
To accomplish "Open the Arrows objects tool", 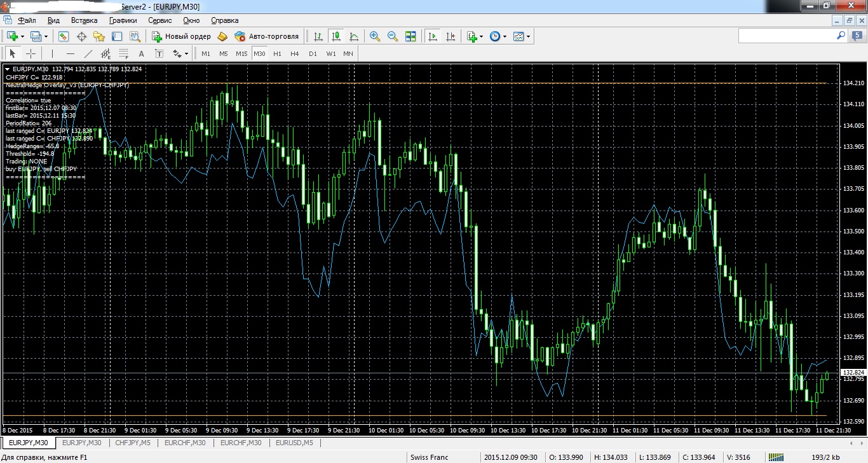I will pyautogui.click(x=177, y=53).
